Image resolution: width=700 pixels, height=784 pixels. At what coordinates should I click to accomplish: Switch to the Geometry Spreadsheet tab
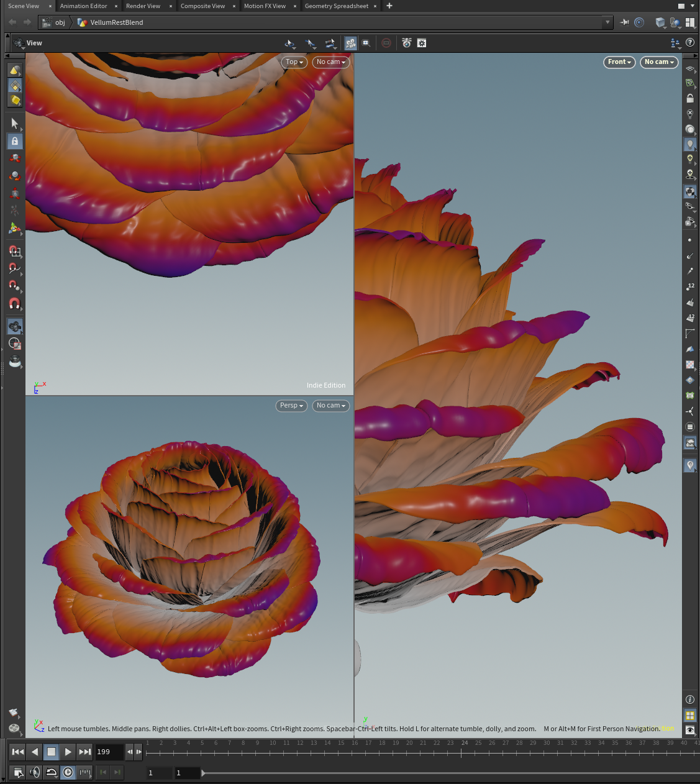pos(336,6)
